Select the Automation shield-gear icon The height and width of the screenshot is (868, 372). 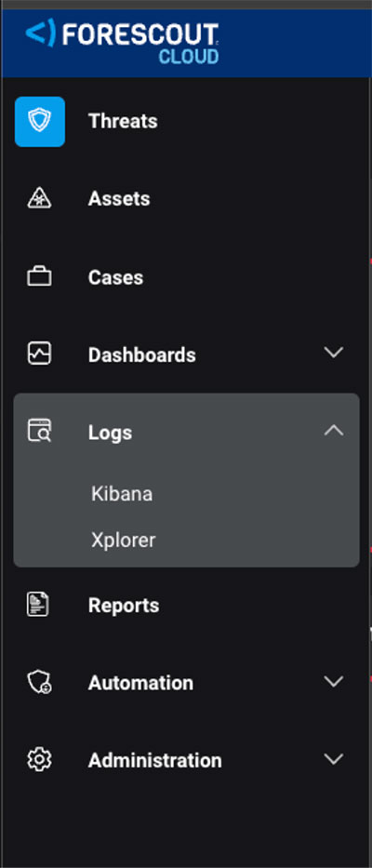coord(39,682)
